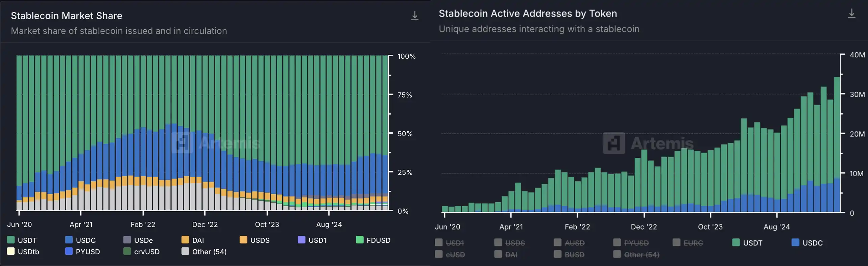
Task: Click Stablecoin Market Share chart title
Action: [x=66, y=15]
